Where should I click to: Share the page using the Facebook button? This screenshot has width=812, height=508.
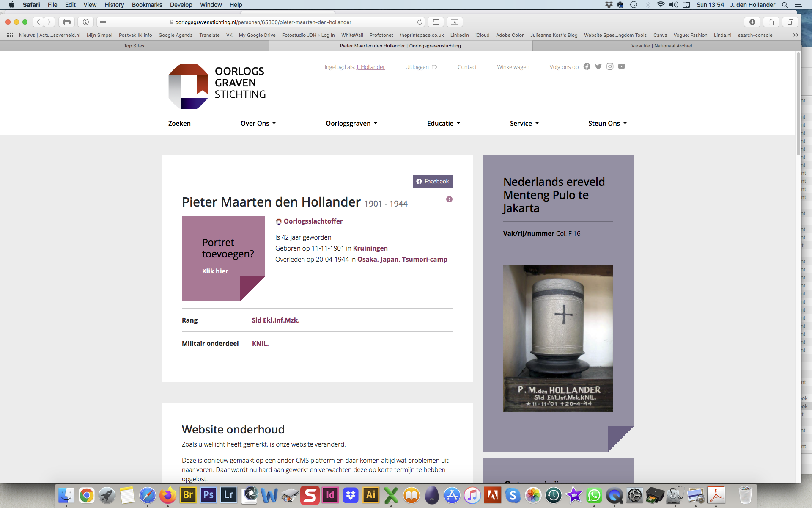point(432,181)
